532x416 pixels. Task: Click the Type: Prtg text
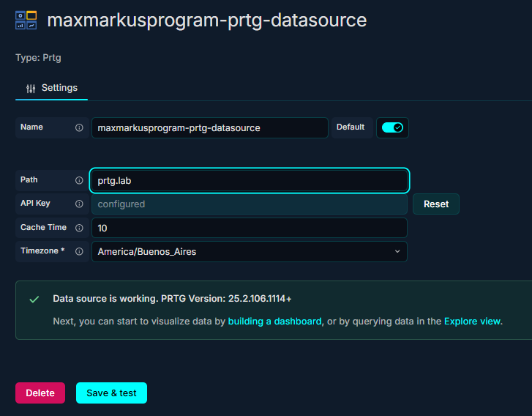coord(38,58)
